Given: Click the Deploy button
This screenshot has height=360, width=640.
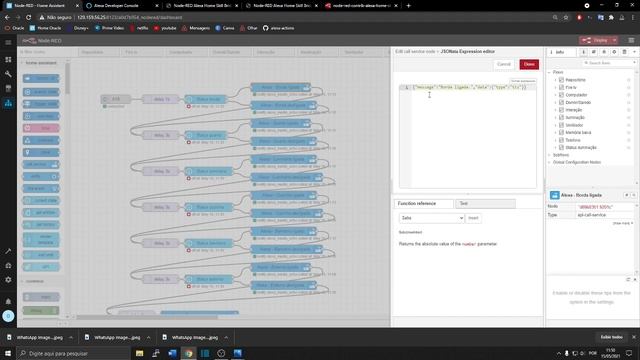Looking at the screenshot, I should (596, 40).
